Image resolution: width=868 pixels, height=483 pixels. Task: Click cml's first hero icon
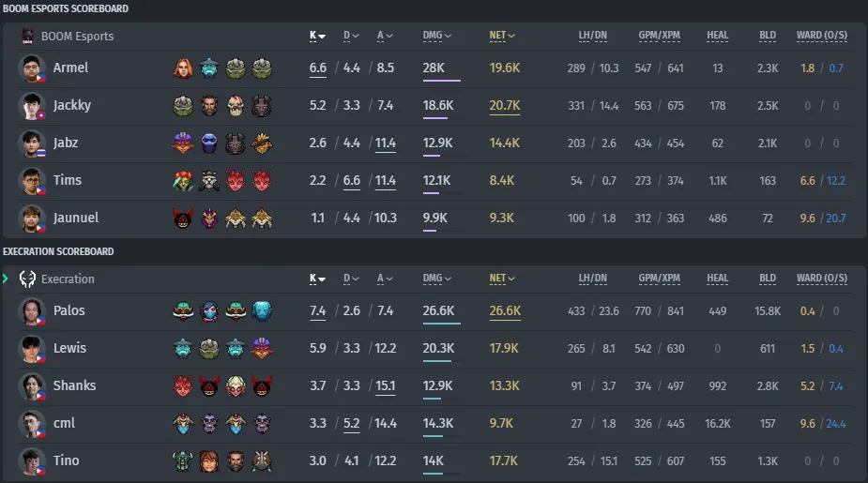pyautogui.click(x=183, y=424)
